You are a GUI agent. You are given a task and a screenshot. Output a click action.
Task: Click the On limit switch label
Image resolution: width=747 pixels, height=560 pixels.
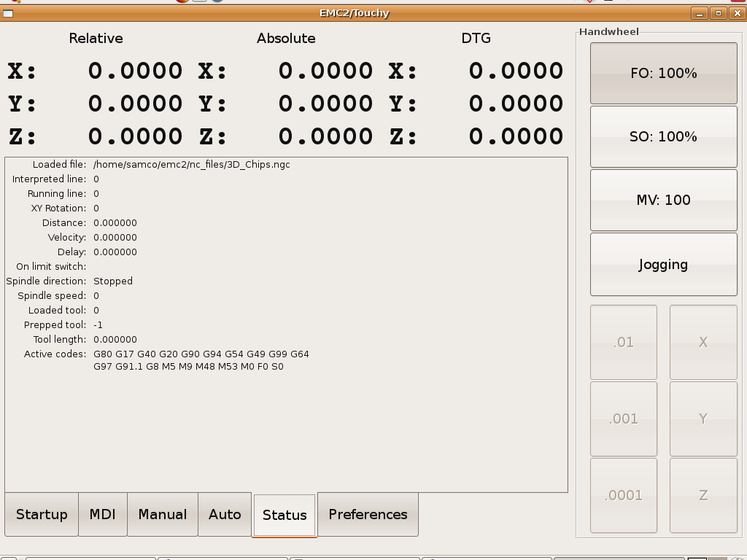pos(51,267)
